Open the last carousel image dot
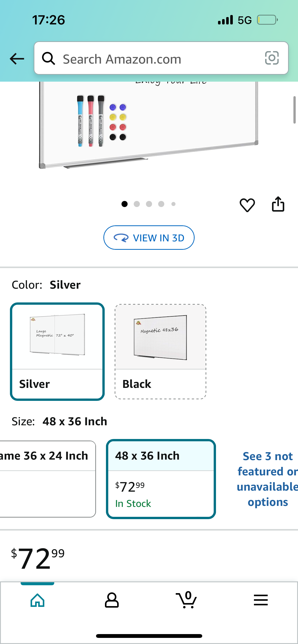The height and width of the screenshot is (644, 298). click(x=173, y=204)
